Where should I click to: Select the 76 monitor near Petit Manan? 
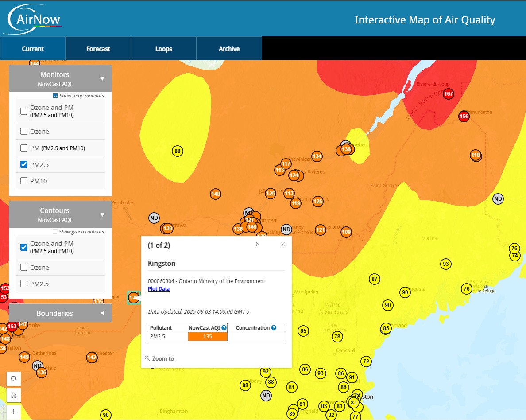[x=466, y=289]
